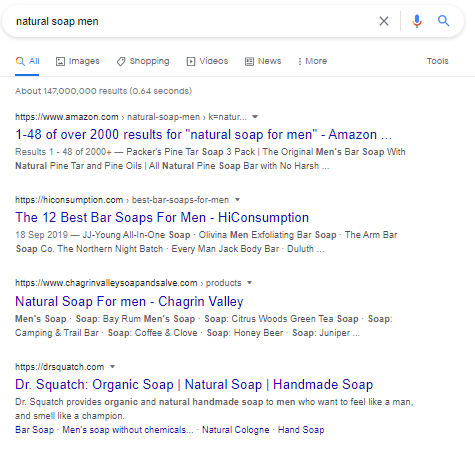
Task: Expand the dropdown arrow beside the hiconsumption.com URL
Action: tap(237, 200)
